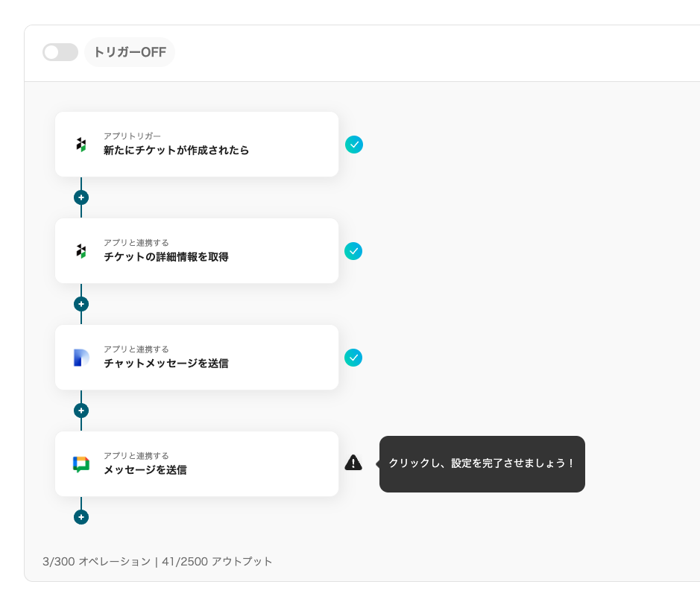The height and width of the screenshot is (605, 700).
Task: Click アプリと連携する label above チケットの詳細情報を取得
Action: tap(136, 243)
